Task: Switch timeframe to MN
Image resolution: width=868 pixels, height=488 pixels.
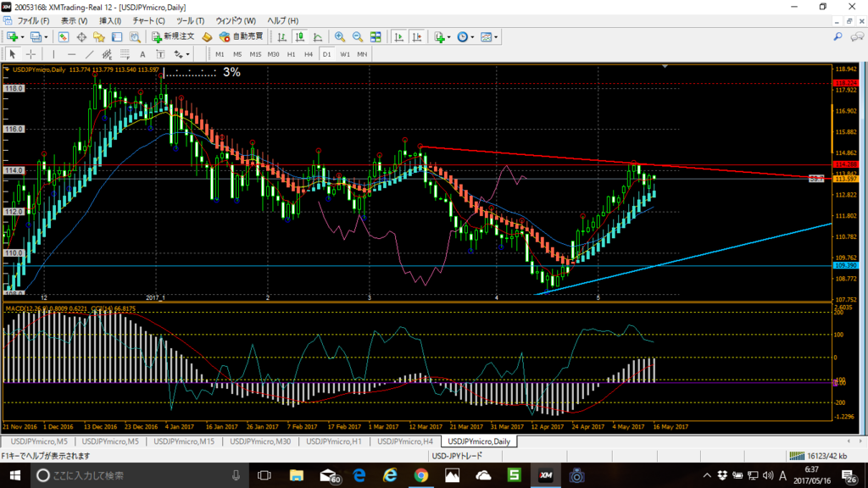Action: click(362, 54)
